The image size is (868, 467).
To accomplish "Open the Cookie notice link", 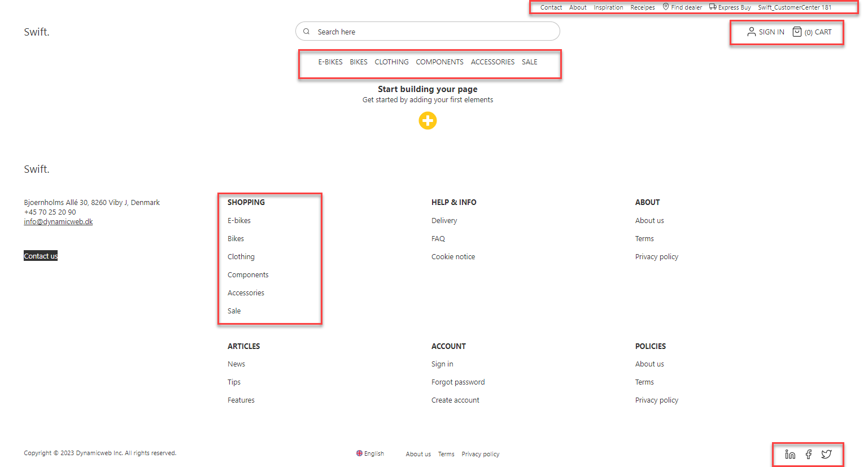I will tap(453, 256).
